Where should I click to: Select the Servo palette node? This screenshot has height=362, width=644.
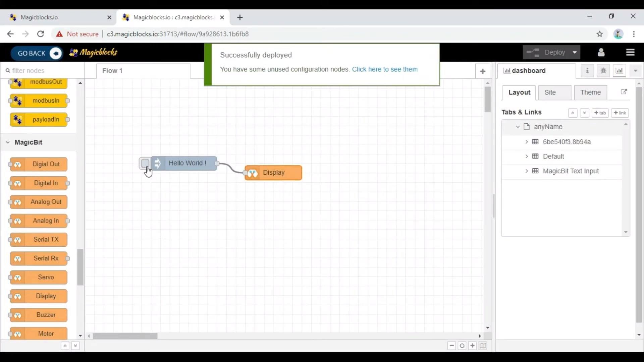point(39,277)
